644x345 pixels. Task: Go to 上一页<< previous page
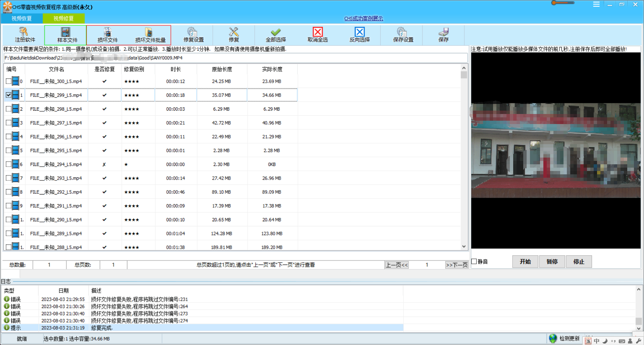point(397,265)
